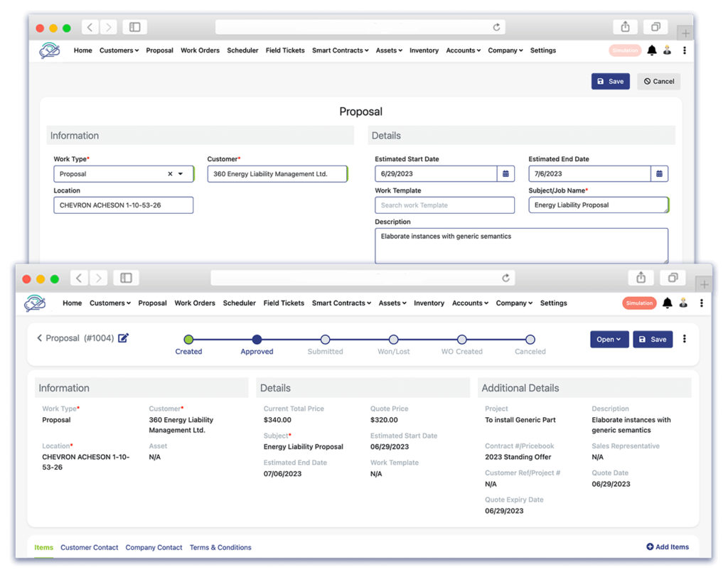Edit proposal title via the pencil icon
Viewport: 728px width, 577px height.
[122, 338]
